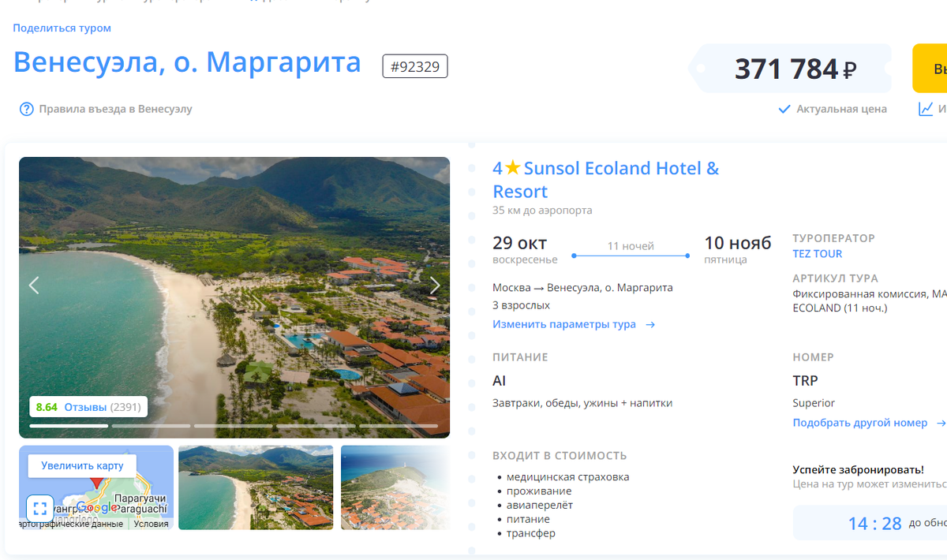Screen dimensions: 947x560
Task: Select the last gallery progress bar segment
Action: coord(398,426)
